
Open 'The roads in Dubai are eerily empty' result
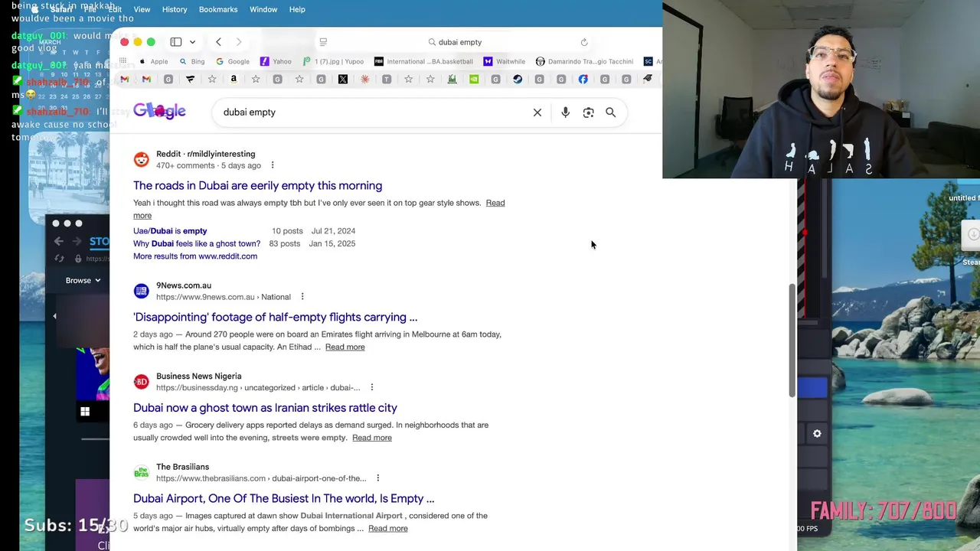pyautogui.click(x=257, y=185)
